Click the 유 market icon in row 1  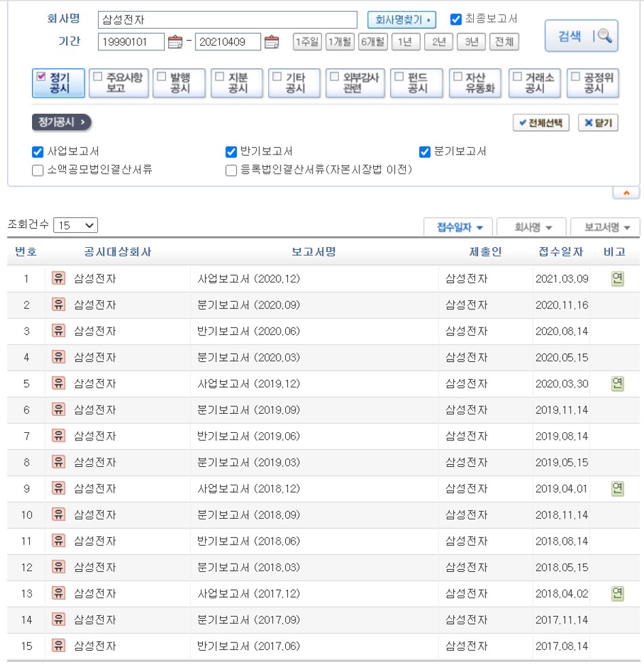coord(59,278)
